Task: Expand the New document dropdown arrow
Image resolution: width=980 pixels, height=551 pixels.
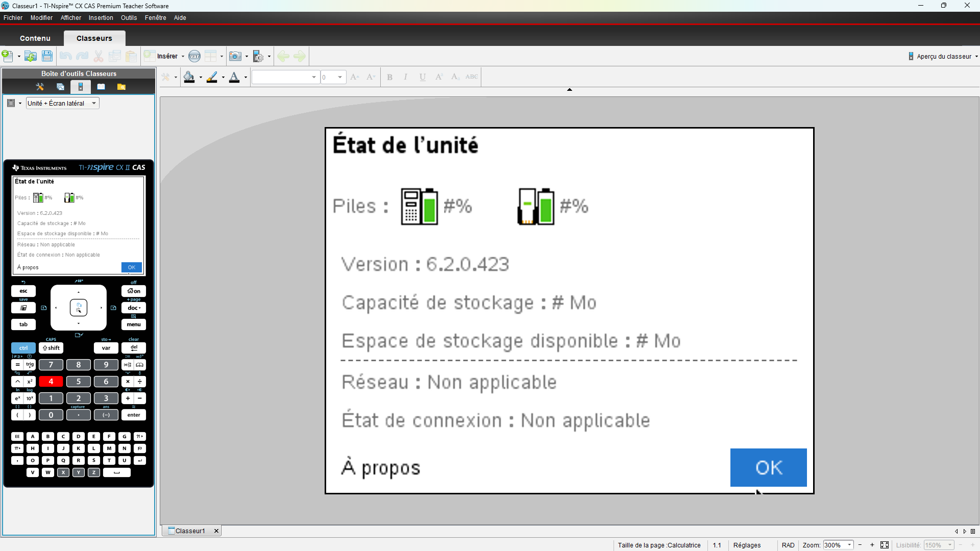Action: coord(19,57)
